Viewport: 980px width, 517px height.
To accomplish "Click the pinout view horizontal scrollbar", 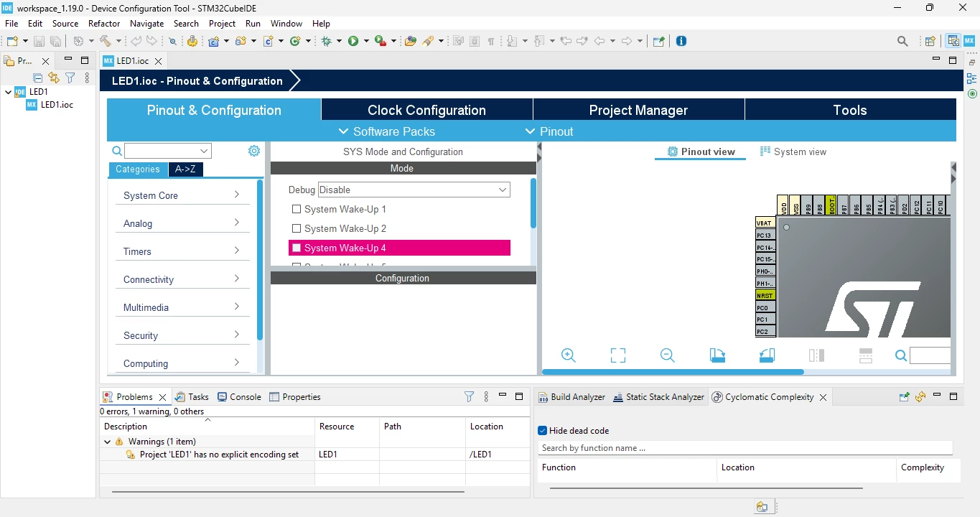I will coord(673,372).
